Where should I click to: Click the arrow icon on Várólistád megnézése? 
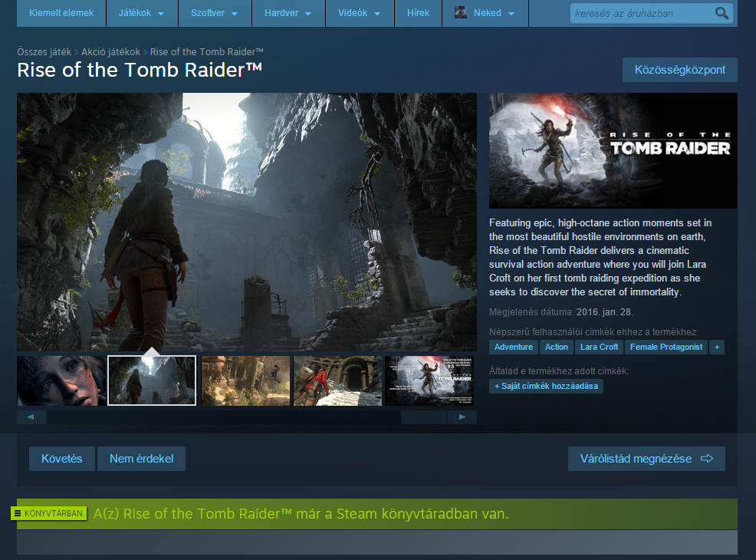point(707,458)
